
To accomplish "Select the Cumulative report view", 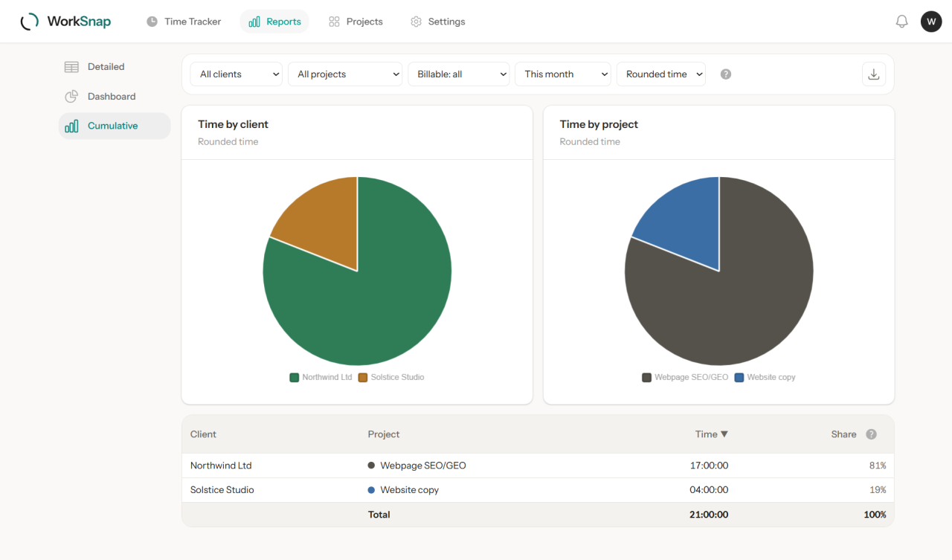I will [x=115, y=126].
